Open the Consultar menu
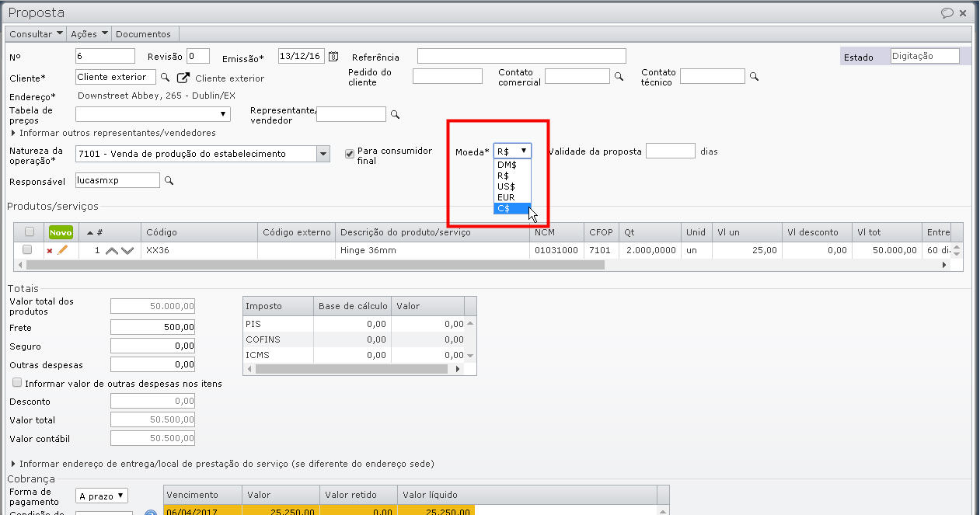This screenshot has height=515, width=980. tap(37, 34)
